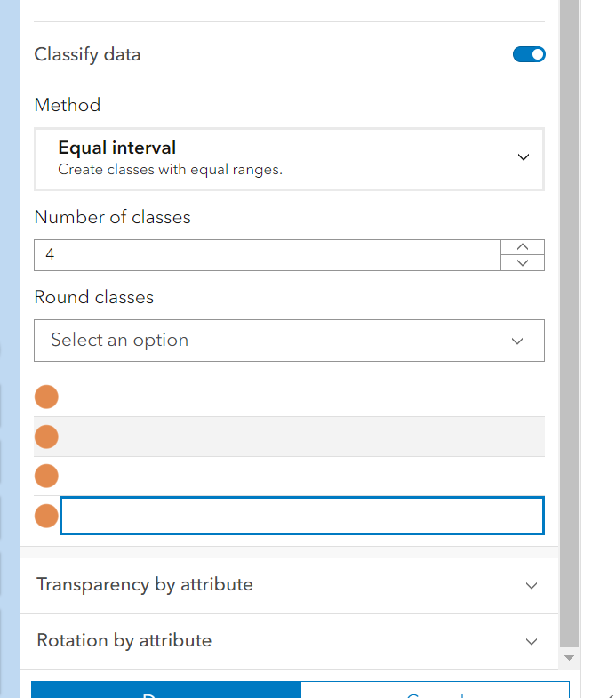Viewport: 616px width, 698px height.
Task: Toggle the Classify data switch
Action: point(529,55)
